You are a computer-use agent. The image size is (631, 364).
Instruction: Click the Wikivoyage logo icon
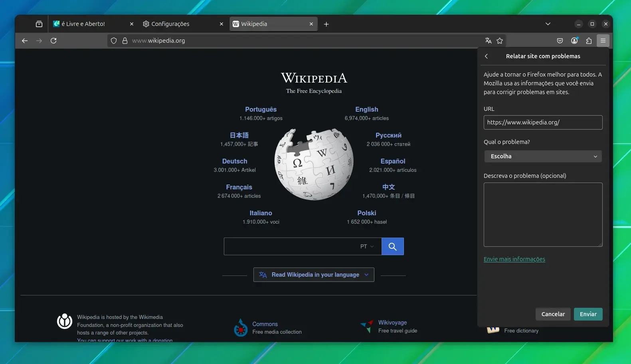click(x=367, y=326)
